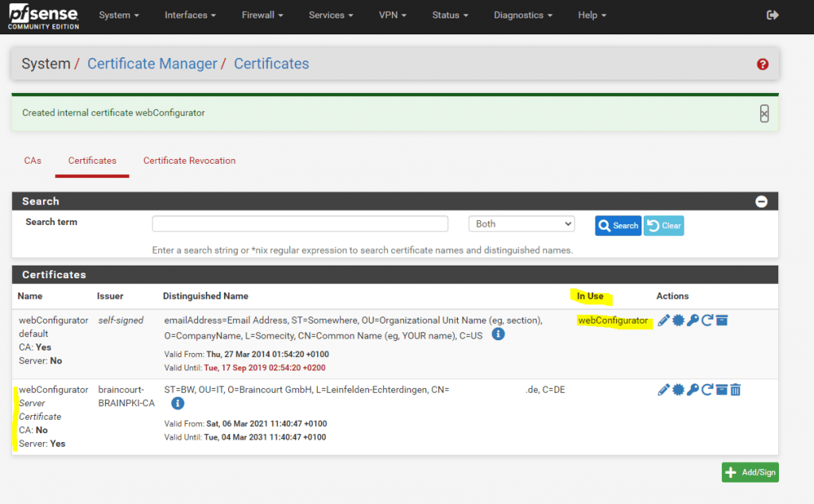Focus the Search term input field
Image resolution: width=814 pixels, height=504 pixels.
point(300,223)
